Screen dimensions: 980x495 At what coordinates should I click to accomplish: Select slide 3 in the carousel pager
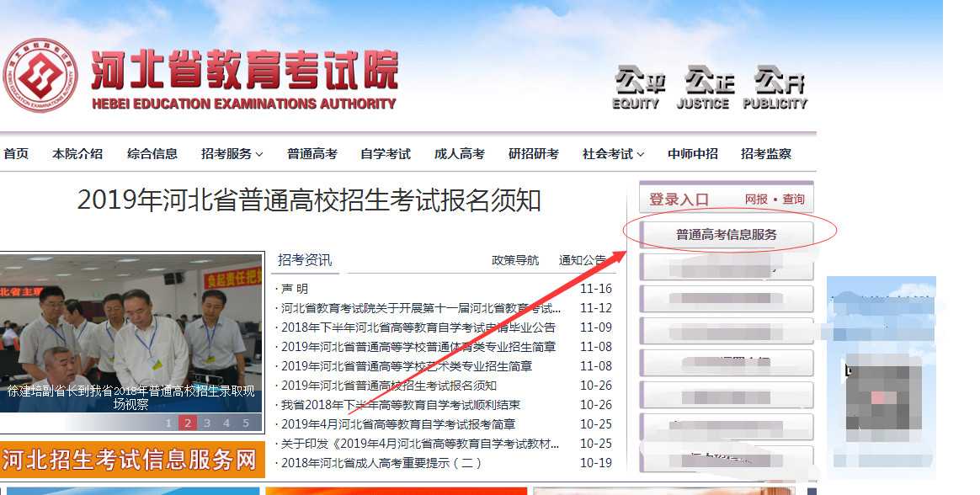point(207,423)
